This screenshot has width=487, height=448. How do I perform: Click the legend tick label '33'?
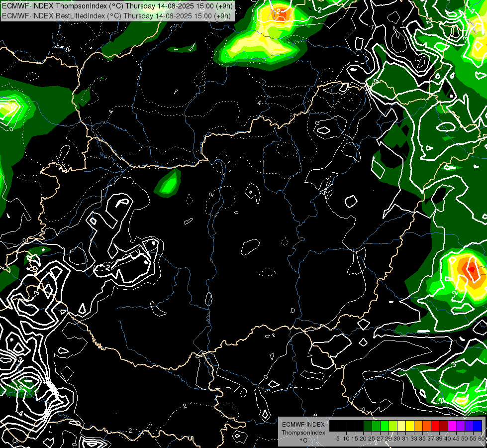[x=414, y=439]
